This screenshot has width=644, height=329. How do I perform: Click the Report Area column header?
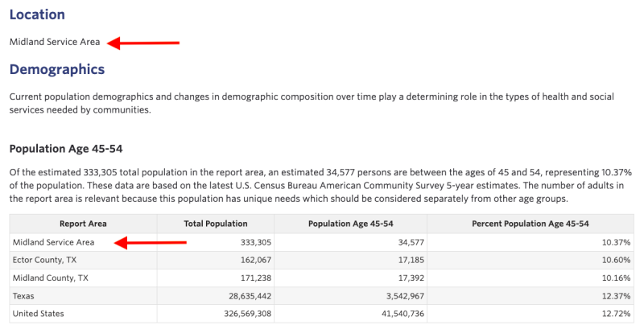click(x=83, y=224)
